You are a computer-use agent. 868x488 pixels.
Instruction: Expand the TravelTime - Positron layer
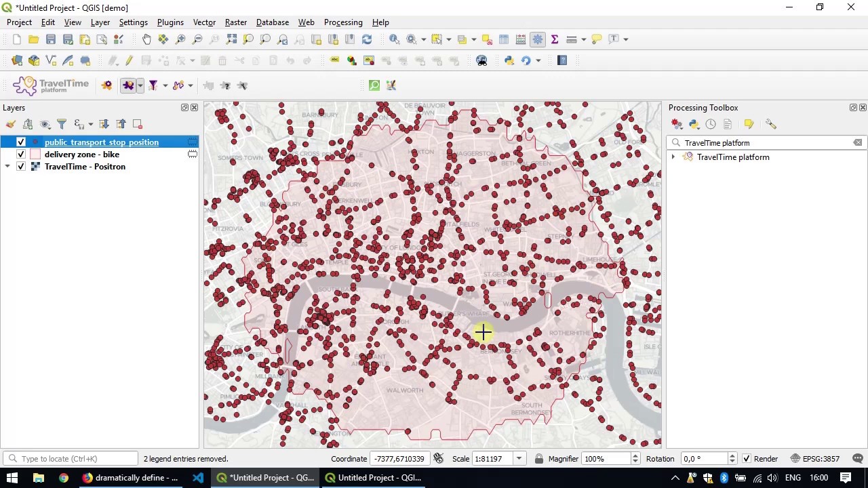[x=7, y=167]
